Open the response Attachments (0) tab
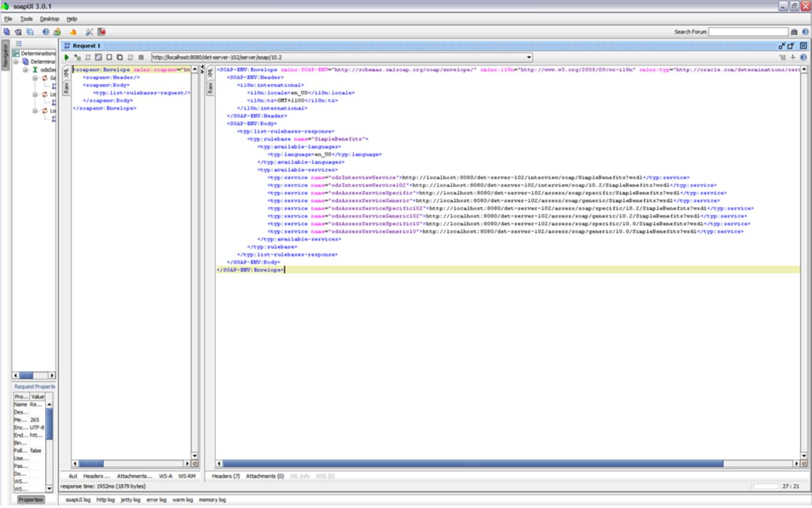This screenshot has height=508, width=812. coord(265,476)
